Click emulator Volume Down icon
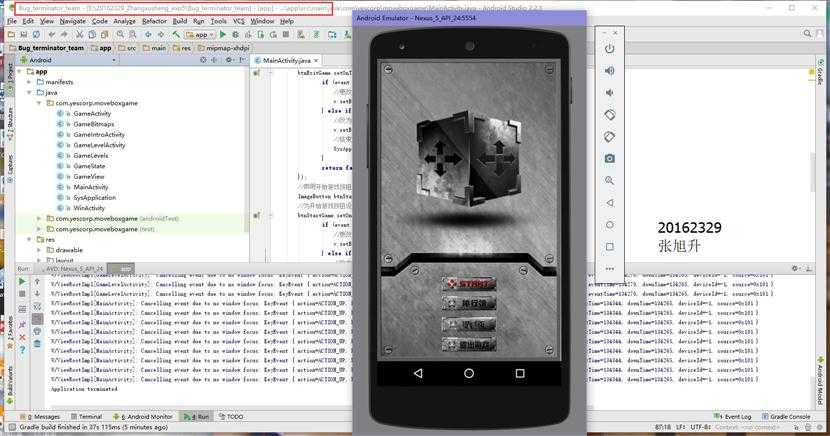The width and height of the screenshot is (830, 436). pos(610,93)
